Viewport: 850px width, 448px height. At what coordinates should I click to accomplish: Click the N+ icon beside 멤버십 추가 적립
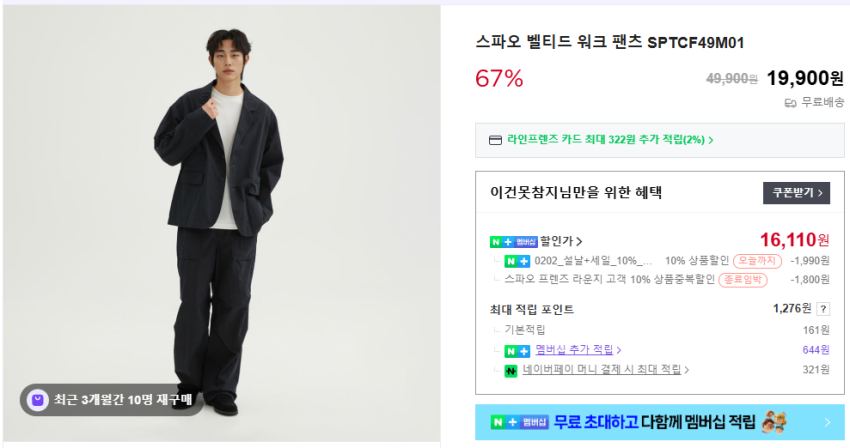click(x=517, y=350)
